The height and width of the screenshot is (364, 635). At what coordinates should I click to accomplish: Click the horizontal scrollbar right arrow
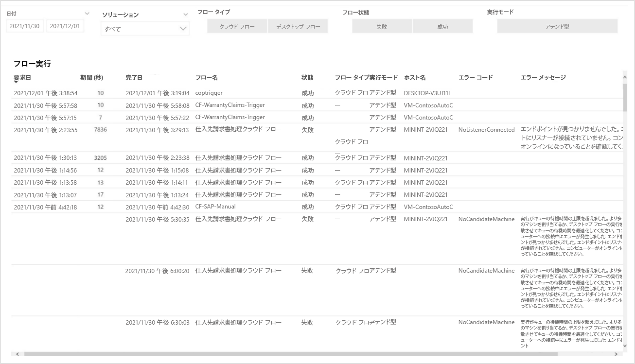pyautogui.click(x=615, y=354)
